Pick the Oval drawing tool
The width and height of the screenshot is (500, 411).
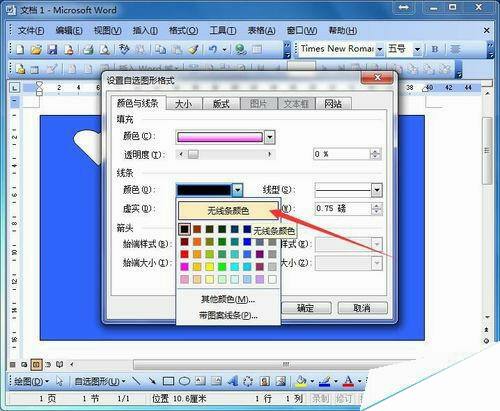(x=185, y=381)
